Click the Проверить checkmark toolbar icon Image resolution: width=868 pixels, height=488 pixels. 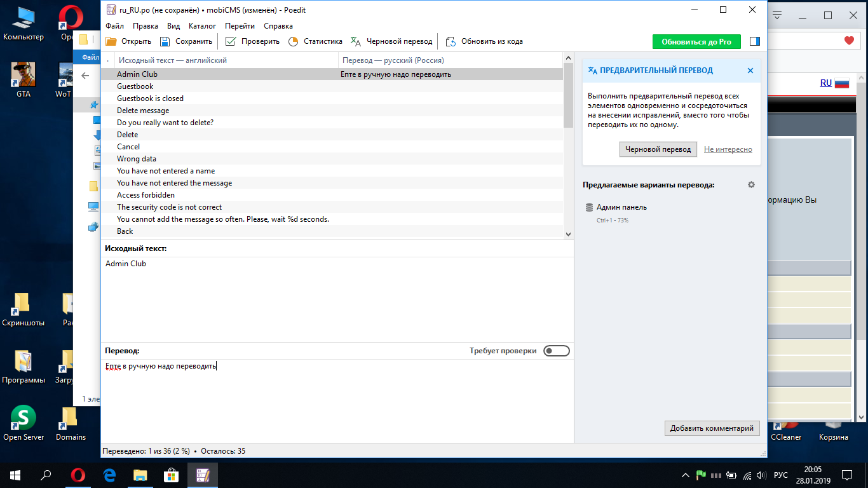[x=231, y=41]
